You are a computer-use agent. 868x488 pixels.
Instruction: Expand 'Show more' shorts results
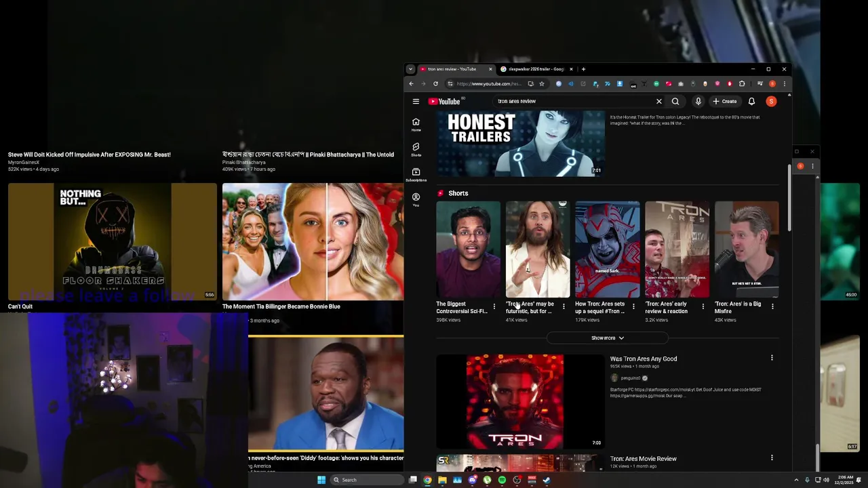(607, 338)
